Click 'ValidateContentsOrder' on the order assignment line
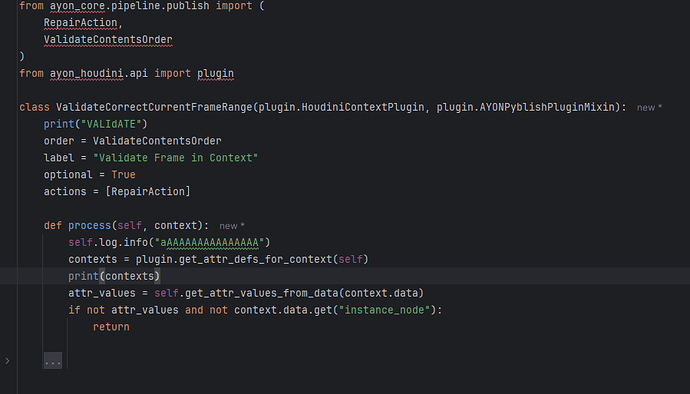The image size is (690, 394). click(x=157, y=141)
